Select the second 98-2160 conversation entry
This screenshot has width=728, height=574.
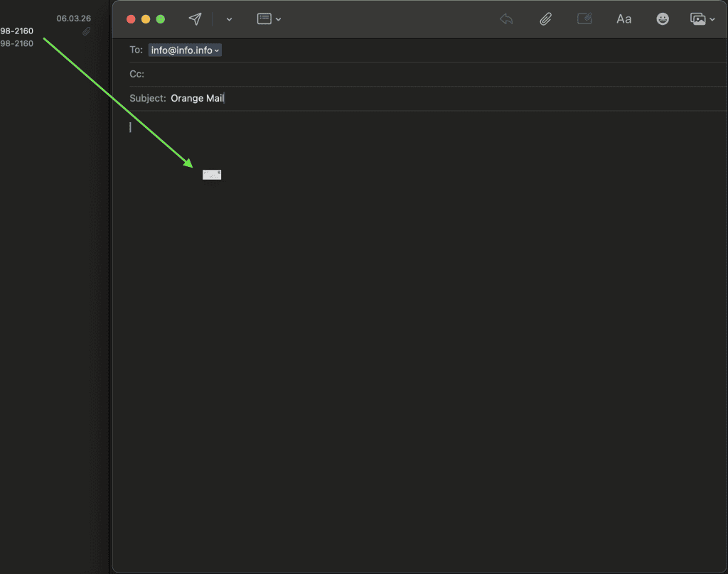tap(16, 43)
